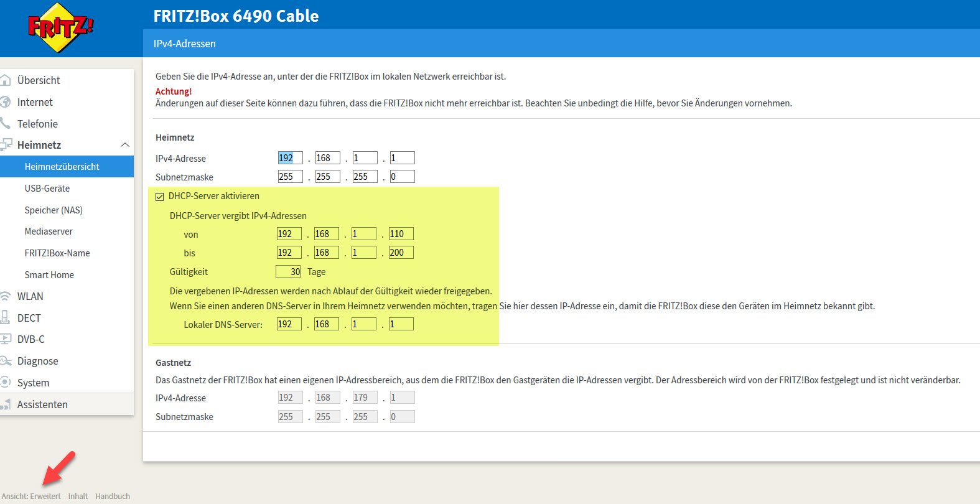Click second octet of Heimnetz IPv4-Adresse

tap(328, 158)
